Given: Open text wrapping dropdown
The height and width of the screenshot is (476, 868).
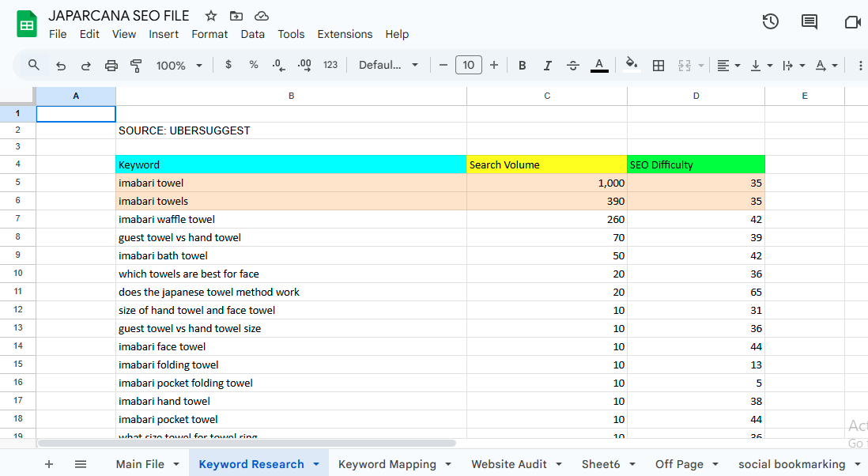Looking at the screenshot, I should pos(793,66).
